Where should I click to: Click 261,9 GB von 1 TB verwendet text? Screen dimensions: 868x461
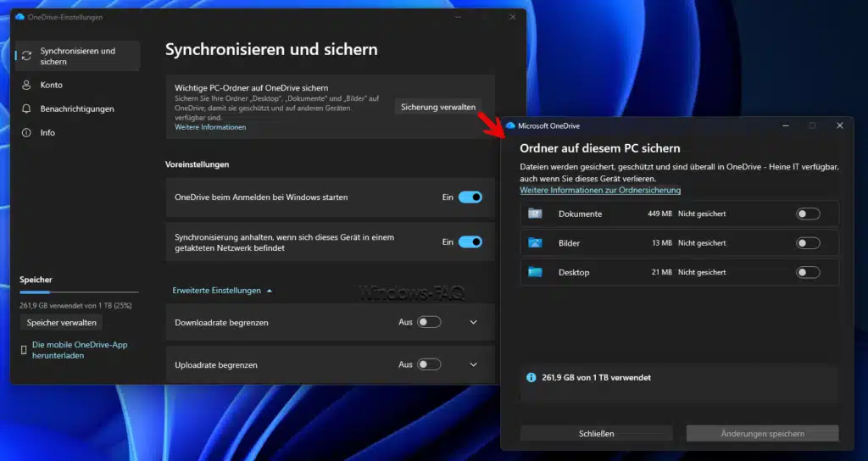tap(596, 377)
